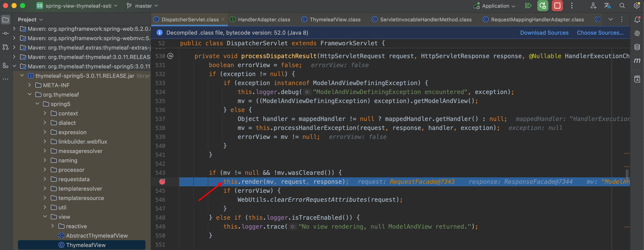Click the processDispatchResult method name

click(279, 56)
